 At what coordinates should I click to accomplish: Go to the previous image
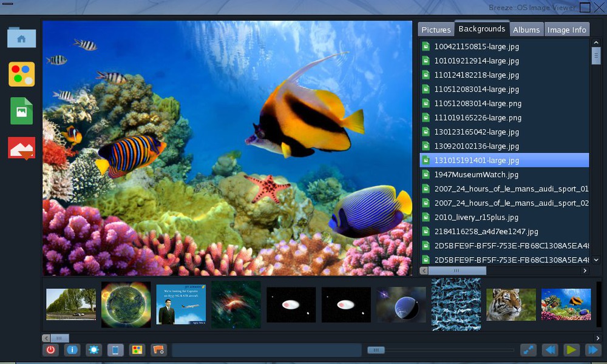550,350
